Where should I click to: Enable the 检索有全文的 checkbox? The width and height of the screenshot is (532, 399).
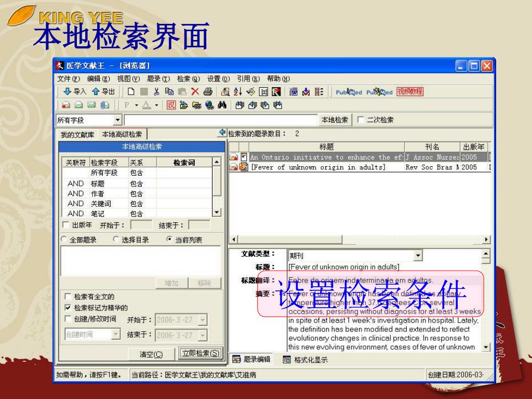[68, 296]
